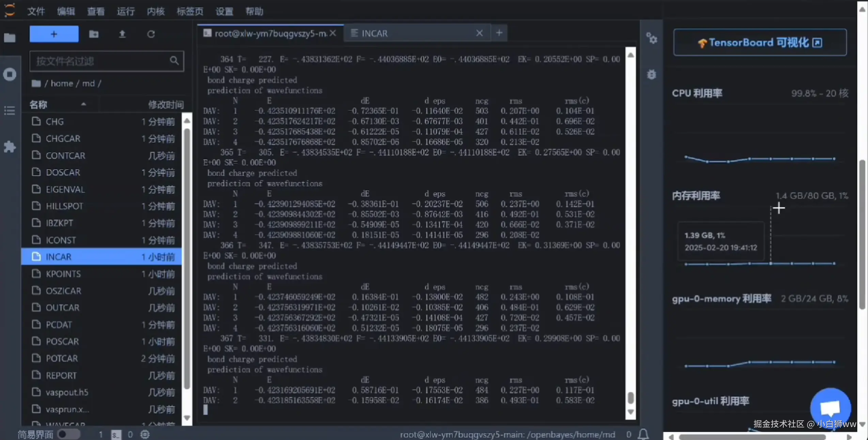Sort files by 名称 column arrow
The image size is (868, 440).
click(x=83, y=104)
